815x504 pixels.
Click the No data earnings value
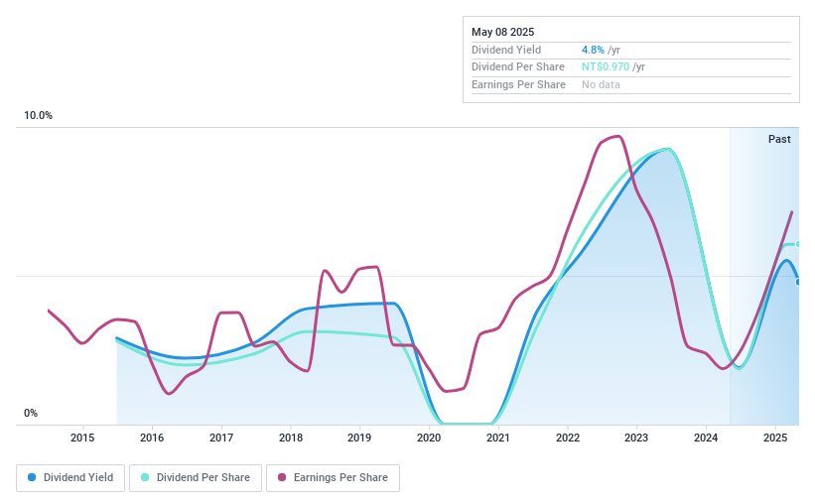601,84
